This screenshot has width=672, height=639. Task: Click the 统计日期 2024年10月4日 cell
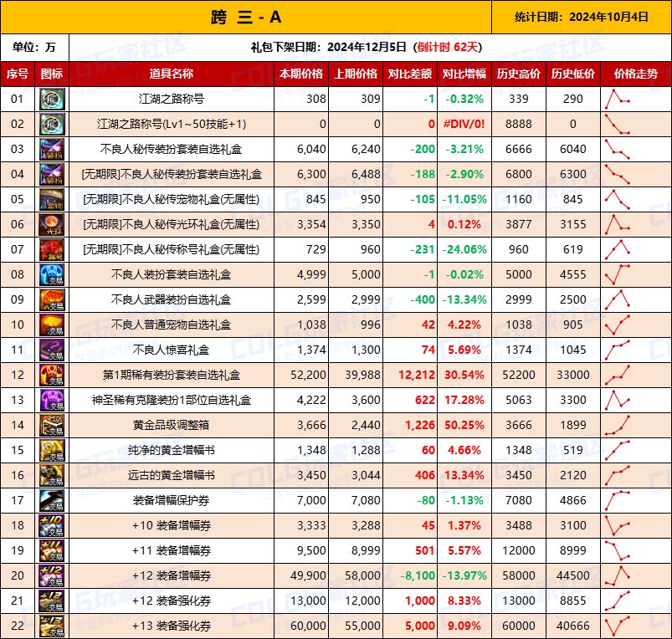[582, 17]
